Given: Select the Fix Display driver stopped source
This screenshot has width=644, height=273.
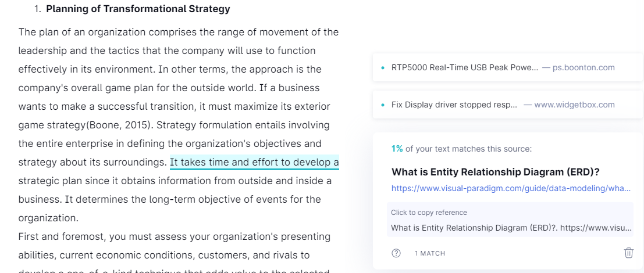Looking at the screenshot, I should (508, 105).
